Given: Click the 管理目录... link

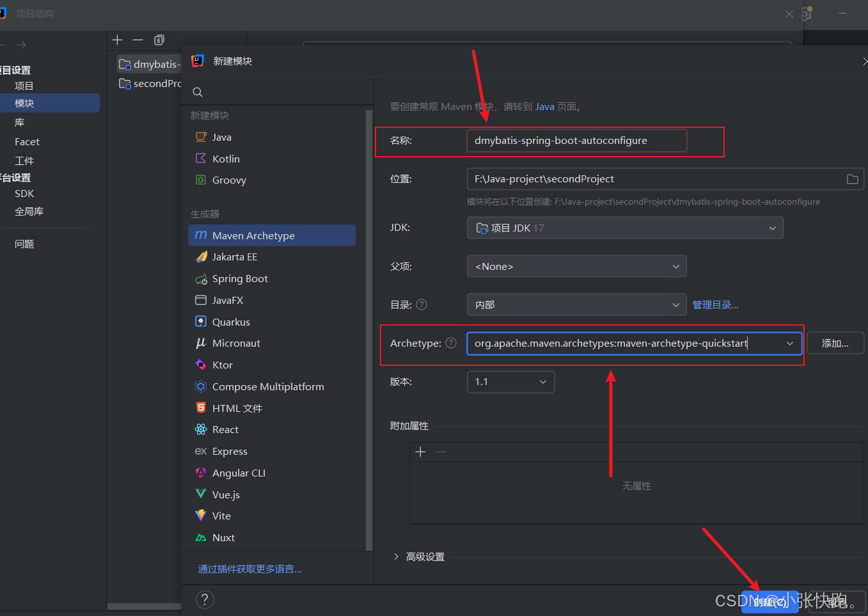Looking at the screenshot, I should 716,305.
